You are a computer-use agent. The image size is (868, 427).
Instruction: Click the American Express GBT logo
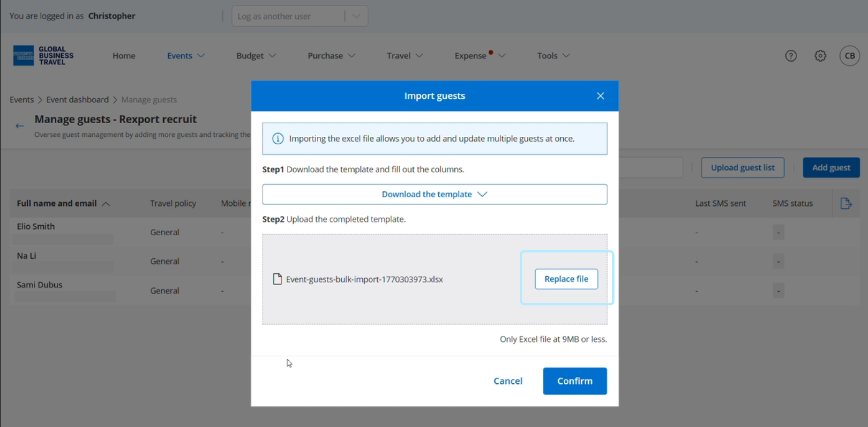click(x=43, y=56)
